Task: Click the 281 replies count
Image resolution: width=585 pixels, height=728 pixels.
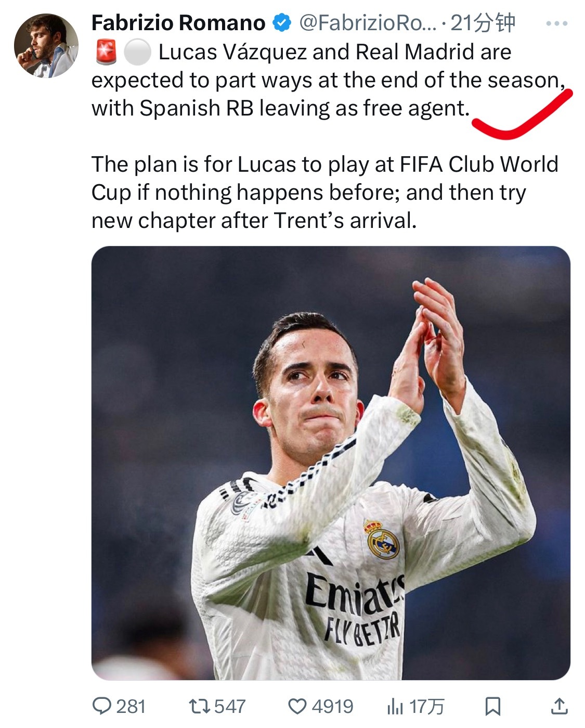Action: (131, 707)
